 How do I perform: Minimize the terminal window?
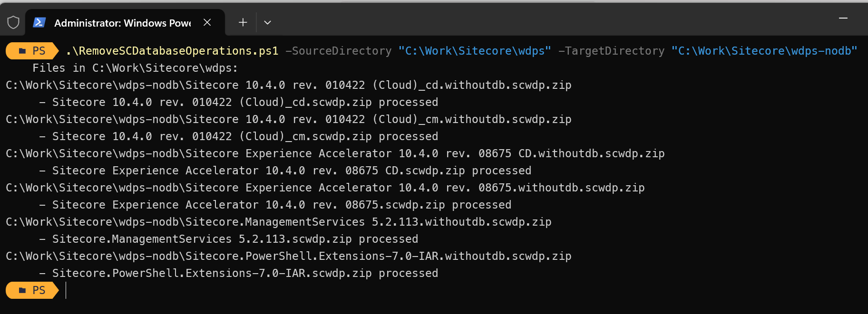click(x=843, y=18)
